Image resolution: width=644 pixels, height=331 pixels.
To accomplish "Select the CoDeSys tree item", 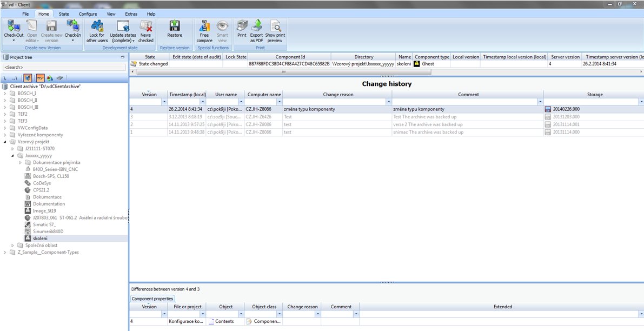I will pyautogui.click(x=42, y=183).
